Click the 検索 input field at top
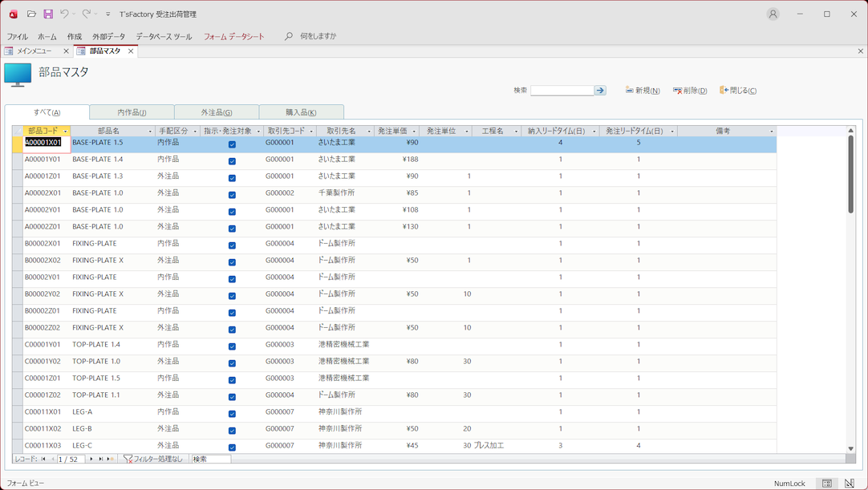Image resolution: width=868 pixels, height=490 pixels. point(562,91)
